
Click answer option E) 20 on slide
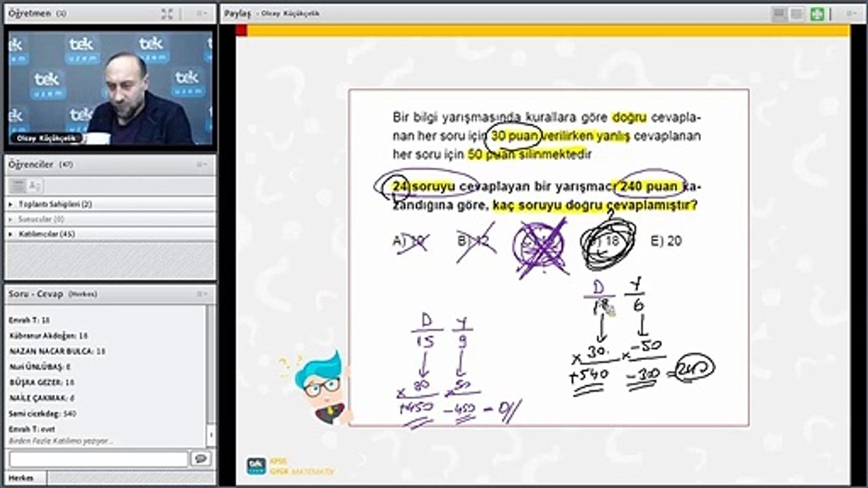click(x=665, y=241)
